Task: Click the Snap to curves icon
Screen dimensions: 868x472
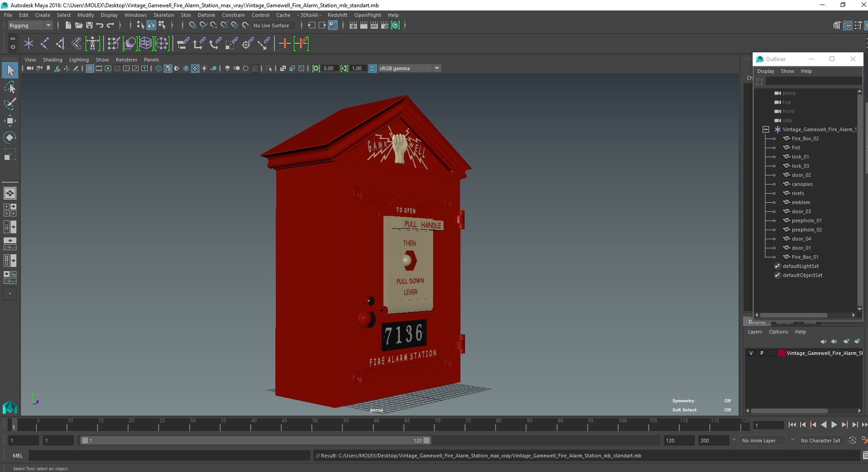Action: [x=203, y=26]
